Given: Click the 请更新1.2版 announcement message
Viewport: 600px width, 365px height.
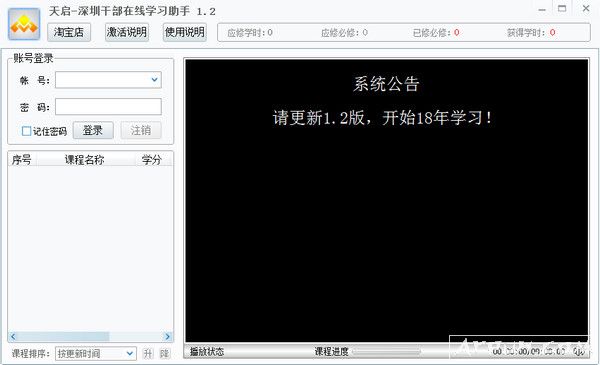Looking at the screenshot, I should click(x=383, y=117).
